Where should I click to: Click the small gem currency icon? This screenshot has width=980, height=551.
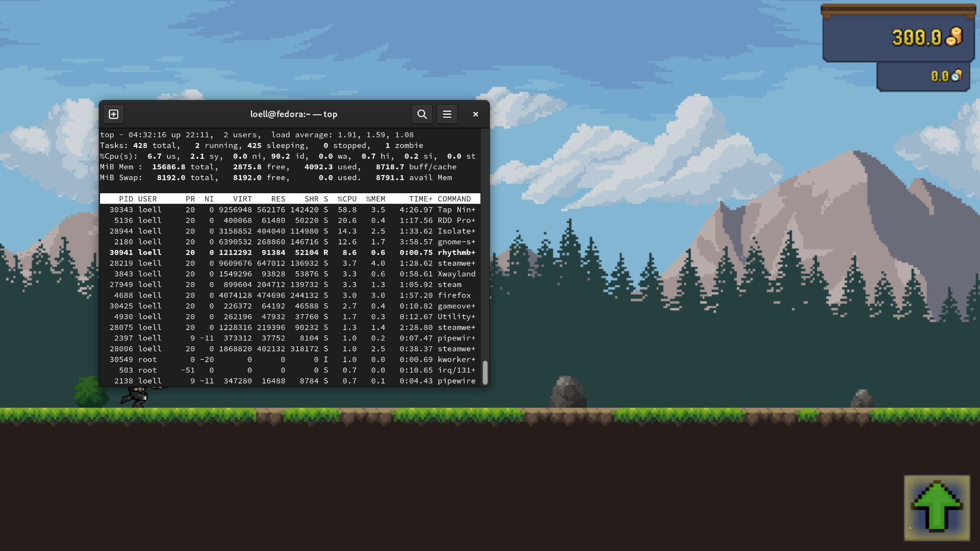pos(957,76)
